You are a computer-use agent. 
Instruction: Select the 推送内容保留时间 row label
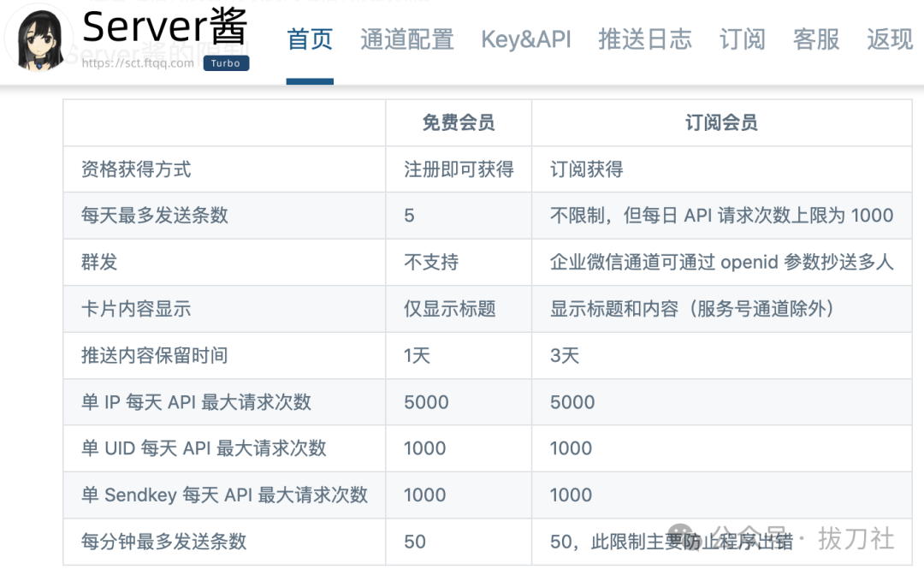[154, 355]
